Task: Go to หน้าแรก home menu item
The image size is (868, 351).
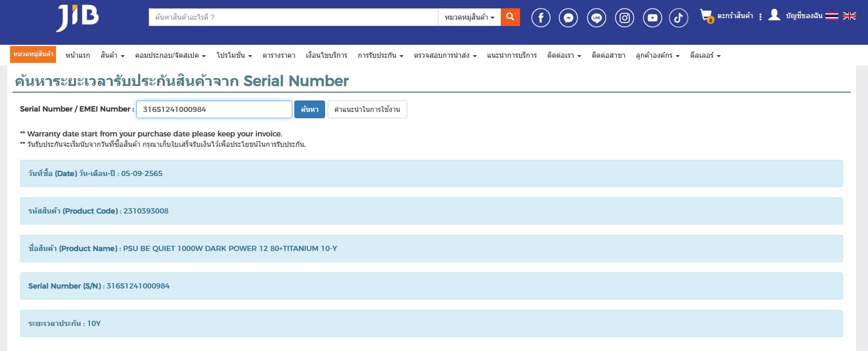Action: [77, 55]
